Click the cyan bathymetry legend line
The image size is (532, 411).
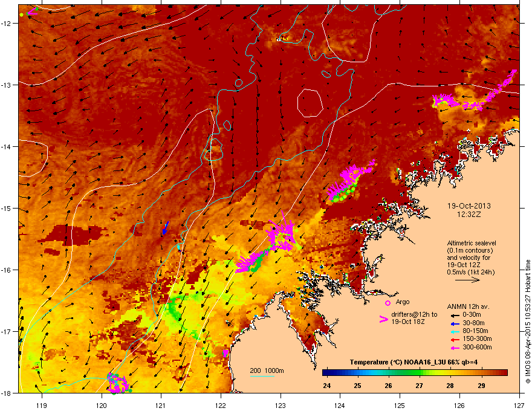262,376
